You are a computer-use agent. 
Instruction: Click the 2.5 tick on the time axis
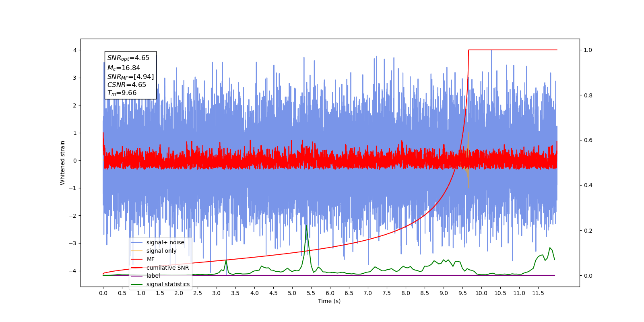(198, 293)
